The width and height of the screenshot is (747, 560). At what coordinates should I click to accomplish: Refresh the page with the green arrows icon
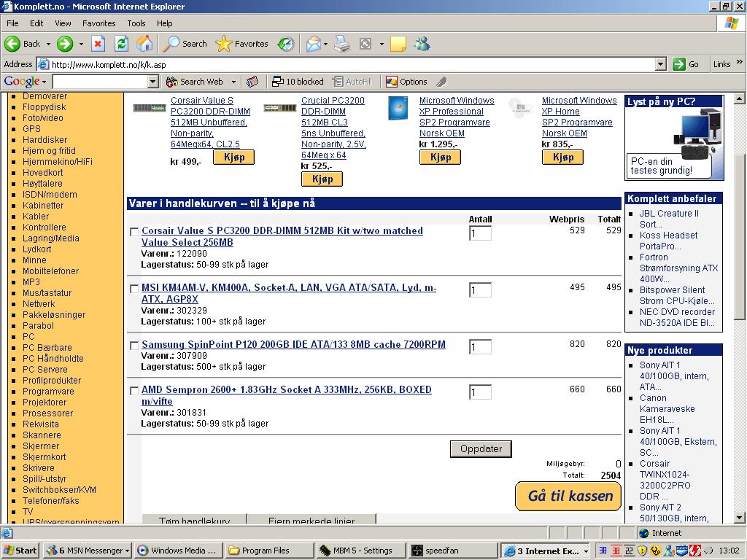[122, 44]
